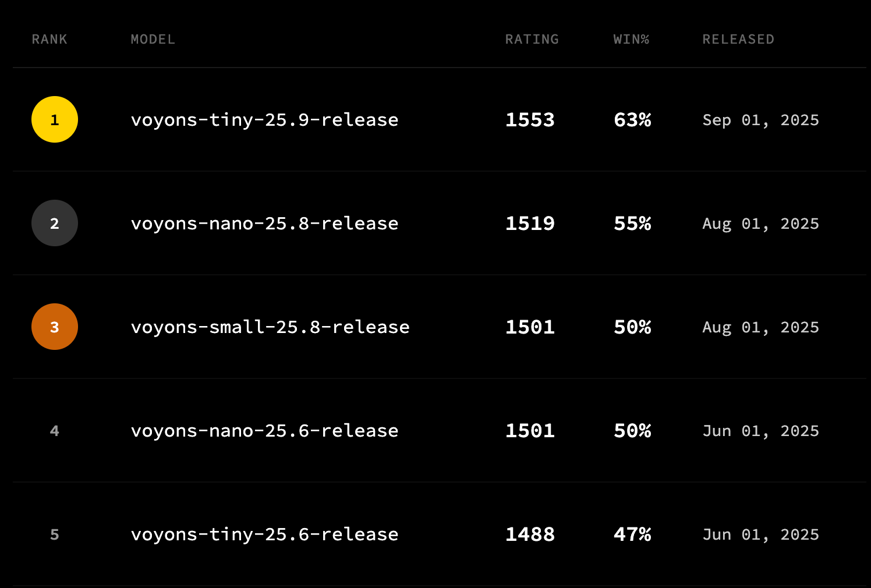The height and width of the screenshot is (588, 871).
Task: Click the 1553 rating value
Action: 530,120
